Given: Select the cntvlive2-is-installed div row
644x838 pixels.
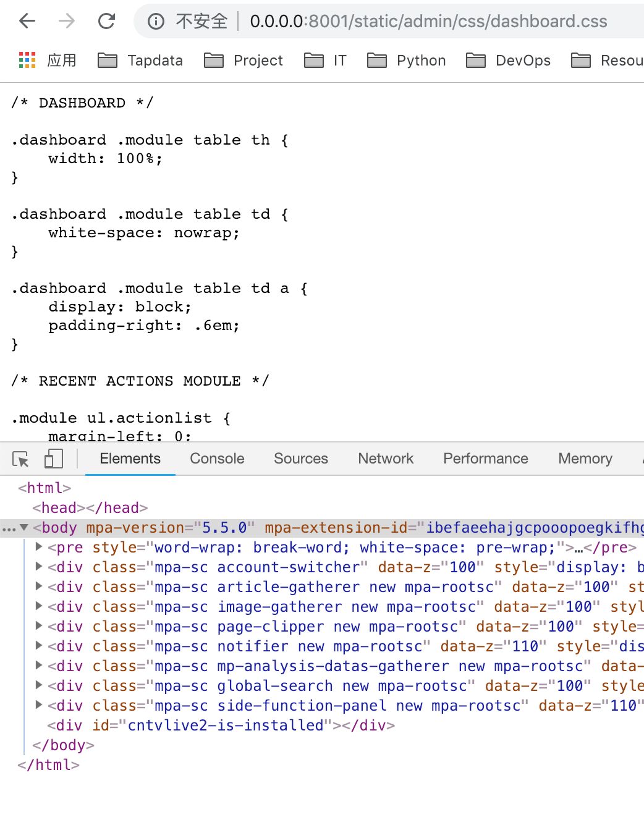Looking at the screenshot, I should point(322,726).
